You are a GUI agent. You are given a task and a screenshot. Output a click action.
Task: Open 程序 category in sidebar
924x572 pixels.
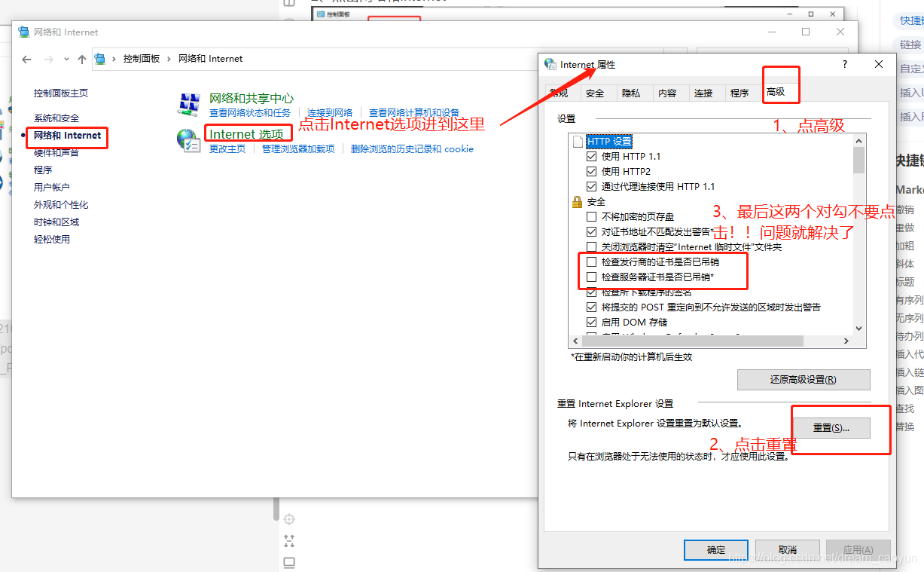pos(43,170)
